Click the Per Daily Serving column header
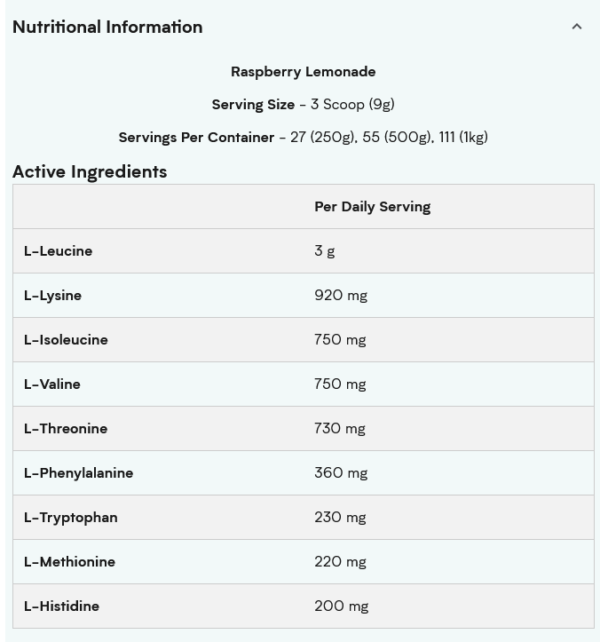Viewport: 600px width, 642px height. click(372, 206)
